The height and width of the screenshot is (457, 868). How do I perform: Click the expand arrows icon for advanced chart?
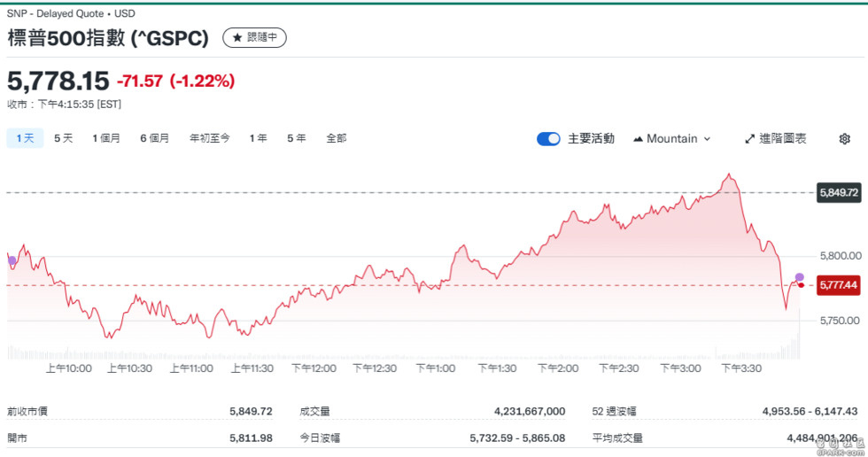point(749,139)
